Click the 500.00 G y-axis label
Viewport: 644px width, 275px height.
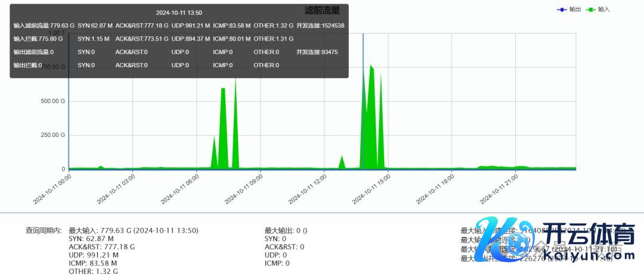[x=53, y=101]
